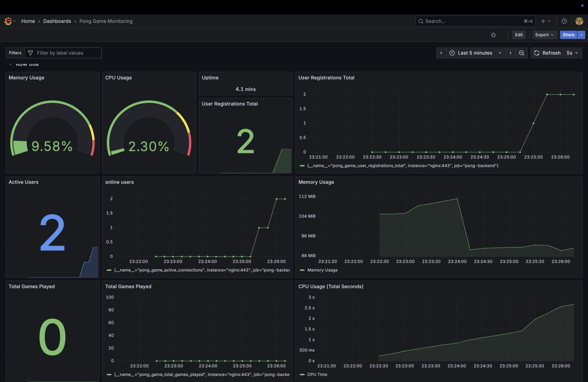Viewport: 588px width, 382px height.
Task: Open the user avatar profile menu
Action: click(x=579, y=21)
